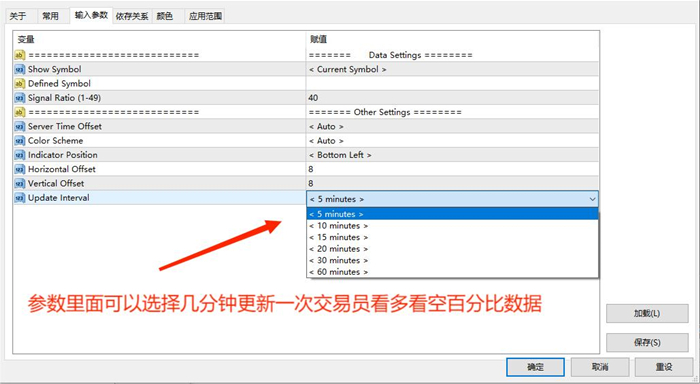Click the string icon on the Data Settings separator row
700x384 pixels.
tap(20, 55)
